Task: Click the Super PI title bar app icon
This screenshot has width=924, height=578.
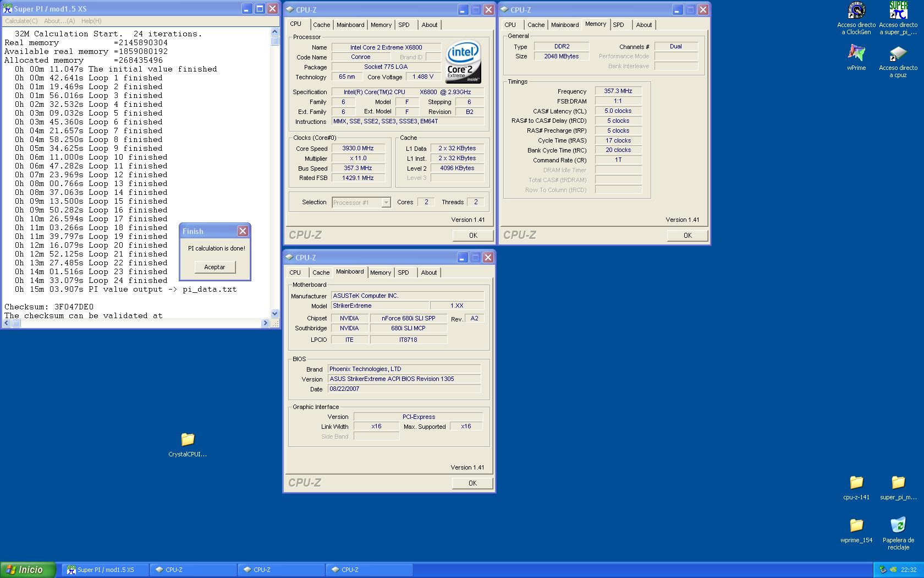Action: (x=8, y=9)
